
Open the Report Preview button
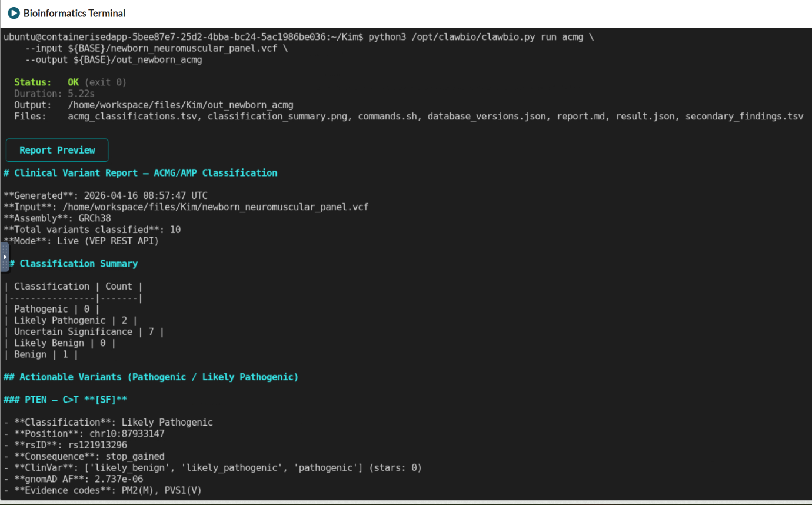57,150
